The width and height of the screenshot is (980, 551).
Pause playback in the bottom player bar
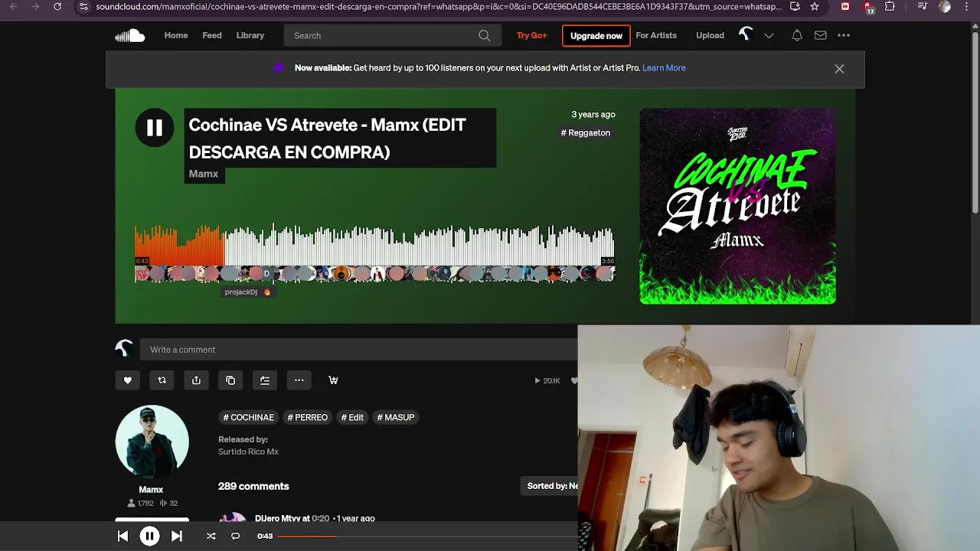(x=149, y=536)
